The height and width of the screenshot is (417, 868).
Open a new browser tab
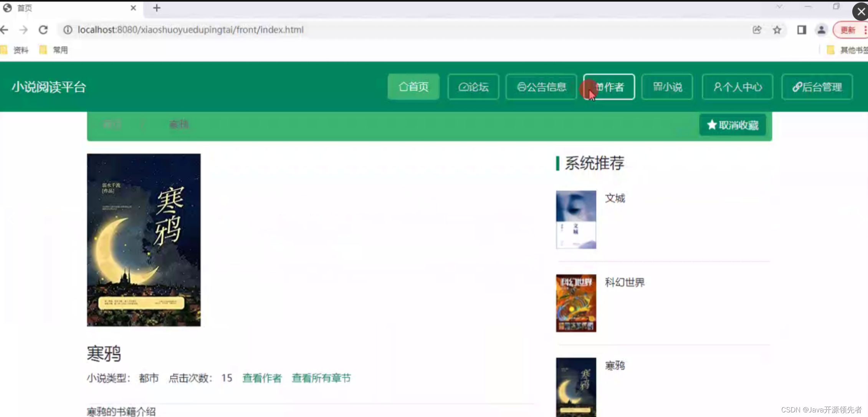click(x=157, y=8)
